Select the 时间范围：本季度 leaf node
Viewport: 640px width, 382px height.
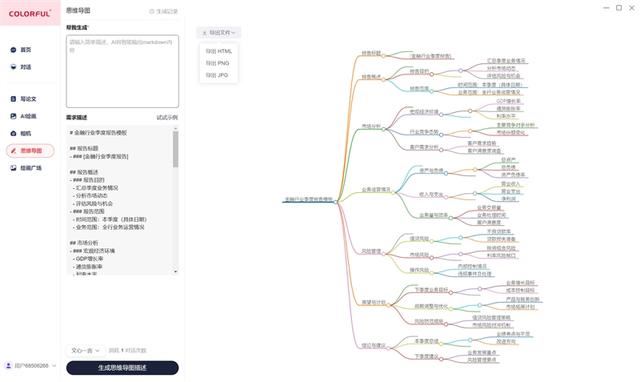[490, 85]
